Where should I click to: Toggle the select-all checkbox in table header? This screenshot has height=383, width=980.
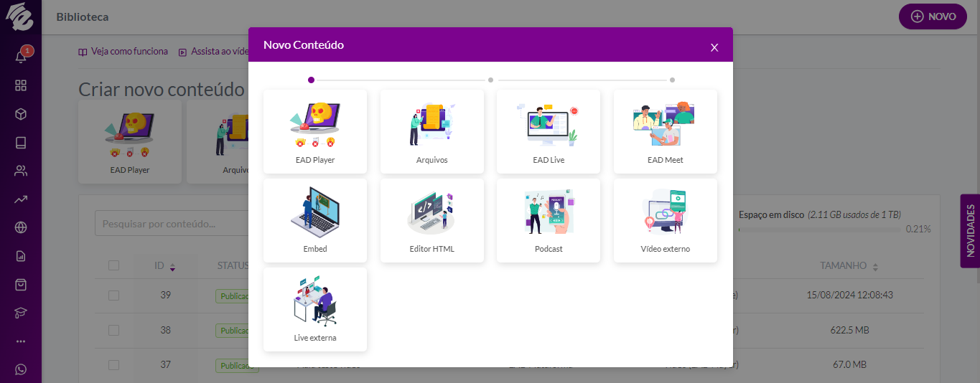[x=113, y=265]
